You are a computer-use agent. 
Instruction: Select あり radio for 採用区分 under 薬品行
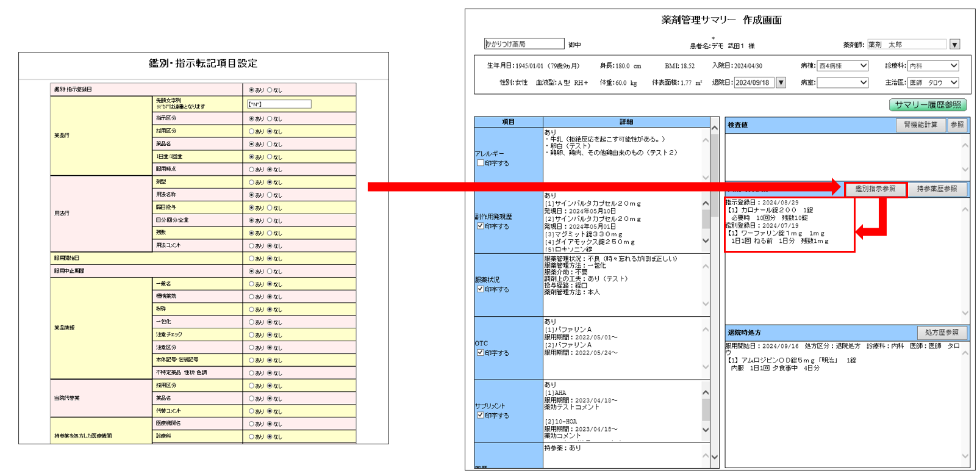tap(251, 131)
